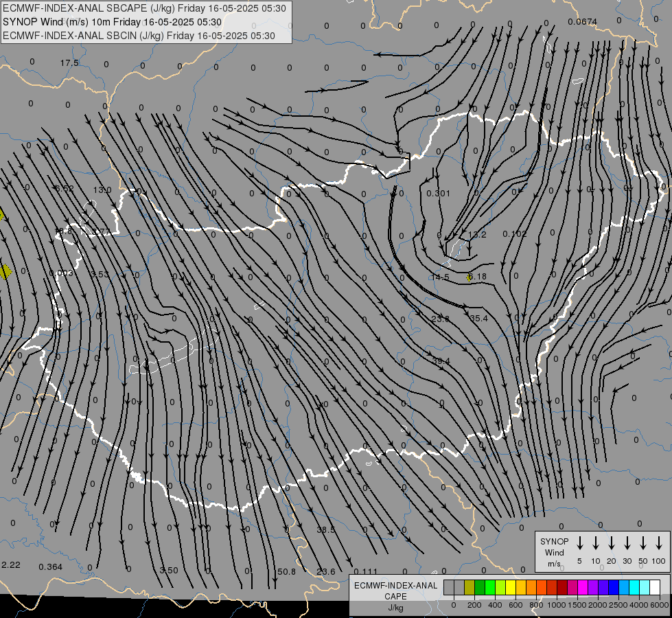Screen dimensions: 672x618
Task: Click the CAPE value 0.102 on map
Action: click(515, 233)
